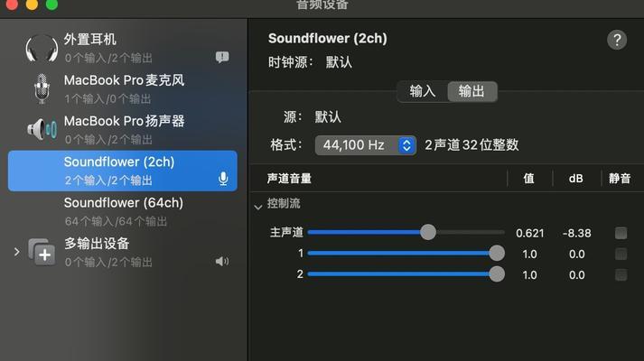Click the 源 默认 value
This screenshot has height=361, width=644.
[x=328, y=117]
